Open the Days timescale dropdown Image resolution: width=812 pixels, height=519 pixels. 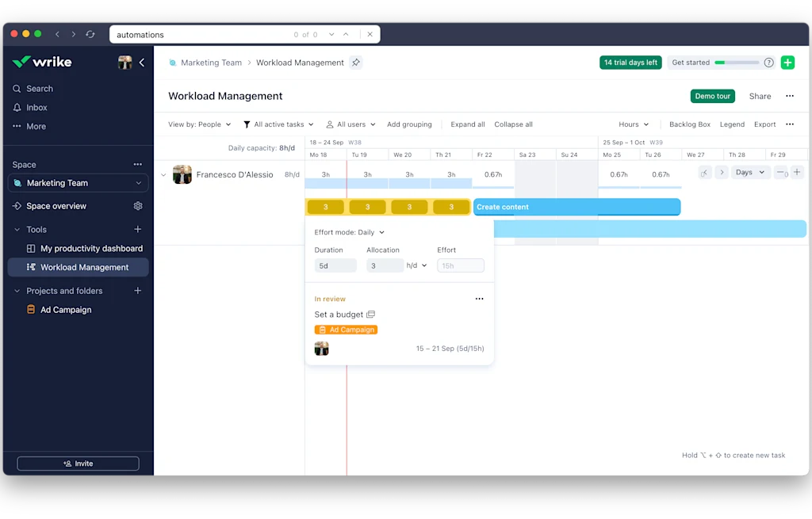coord(750,172)
